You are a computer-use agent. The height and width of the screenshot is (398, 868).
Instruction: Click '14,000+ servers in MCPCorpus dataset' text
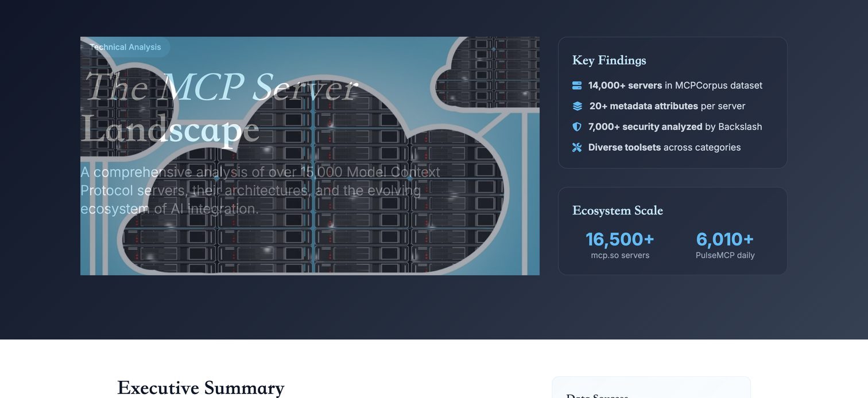(x=675, y=85)
